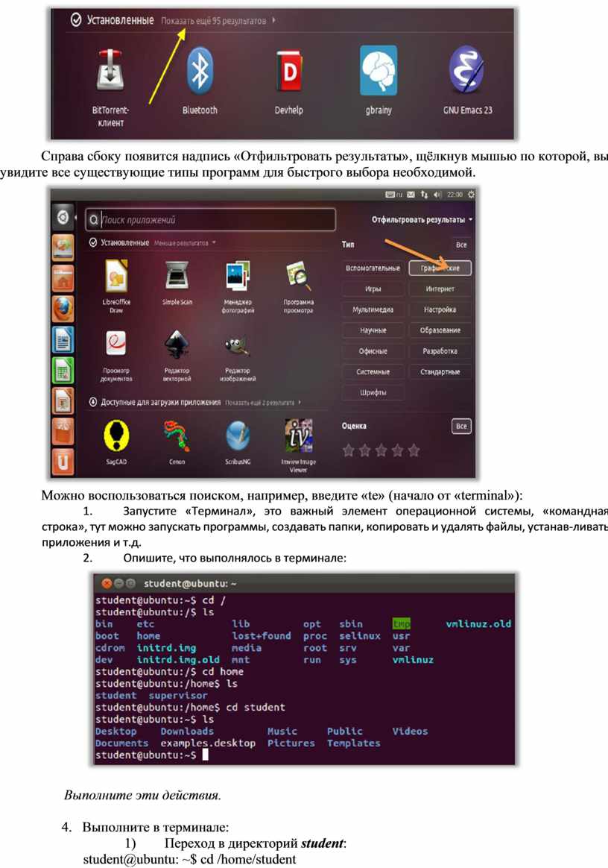The height and width of the screenshot is (868, 608).
Task: Toggle the Научные type filter
Action: coord(373,330)
